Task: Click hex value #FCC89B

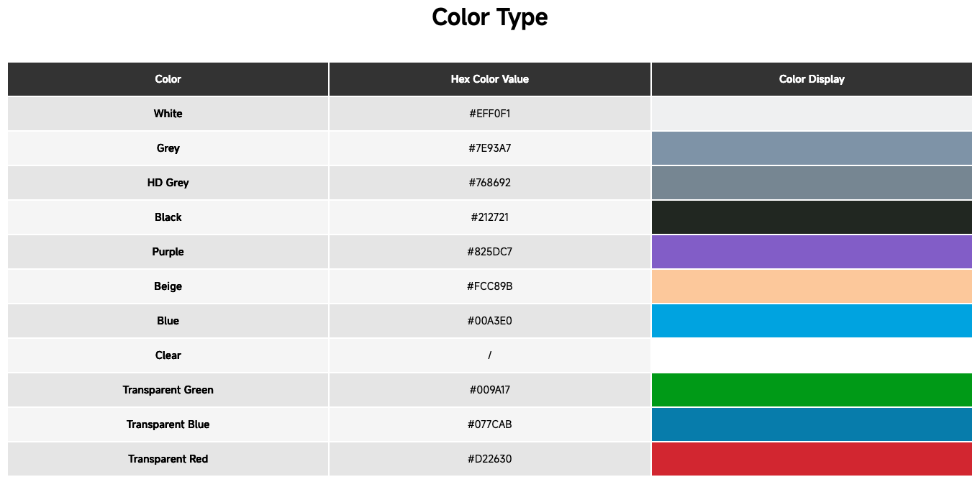Action: click(489, 286)
